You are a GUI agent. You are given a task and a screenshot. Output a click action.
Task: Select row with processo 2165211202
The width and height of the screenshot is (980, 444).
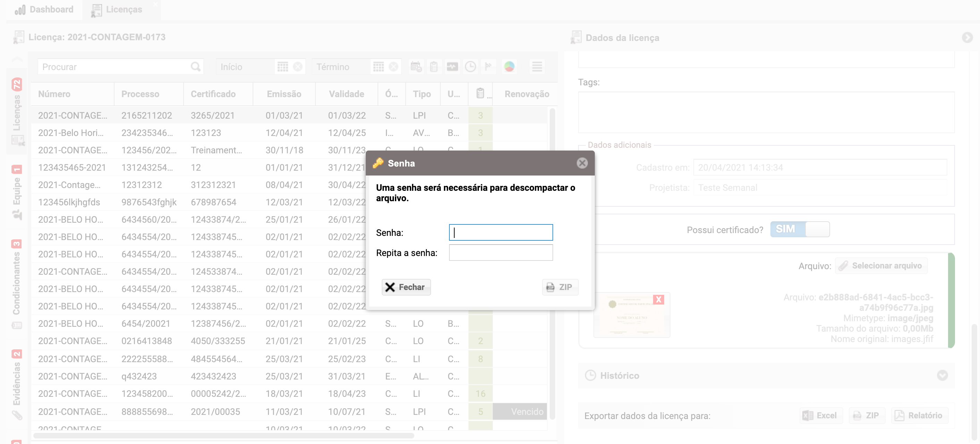[x=289, y=115]
